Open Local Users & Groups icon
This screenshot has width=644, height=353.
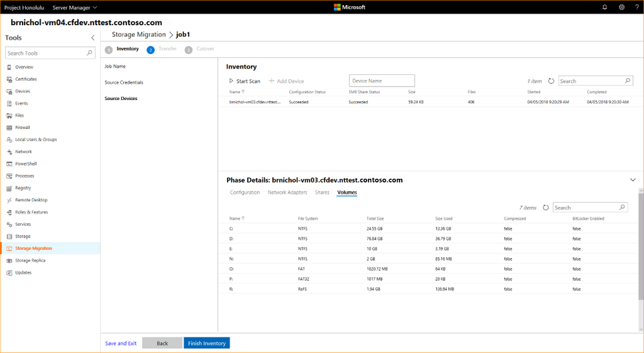click(9, 140)
